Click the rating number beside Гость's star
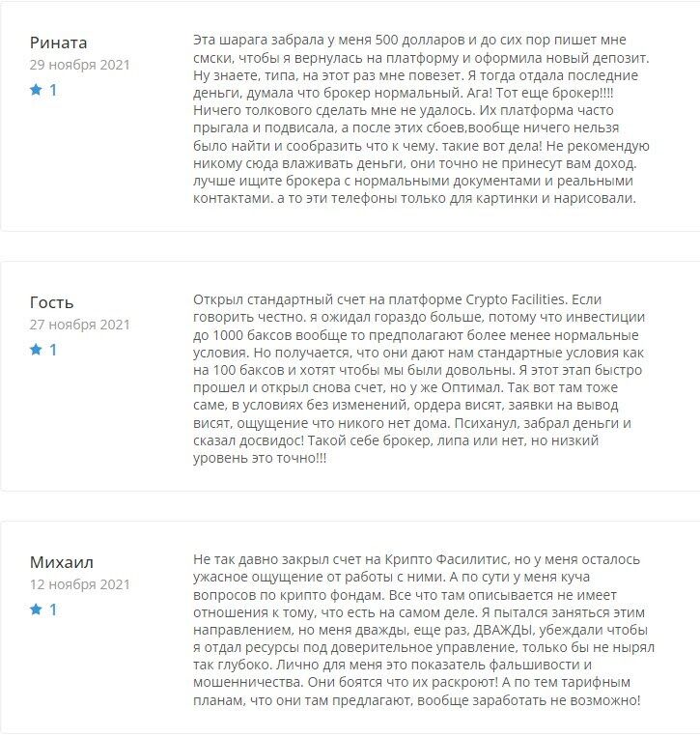This screenshot has height=737, width=700. [x=53, y=350]
